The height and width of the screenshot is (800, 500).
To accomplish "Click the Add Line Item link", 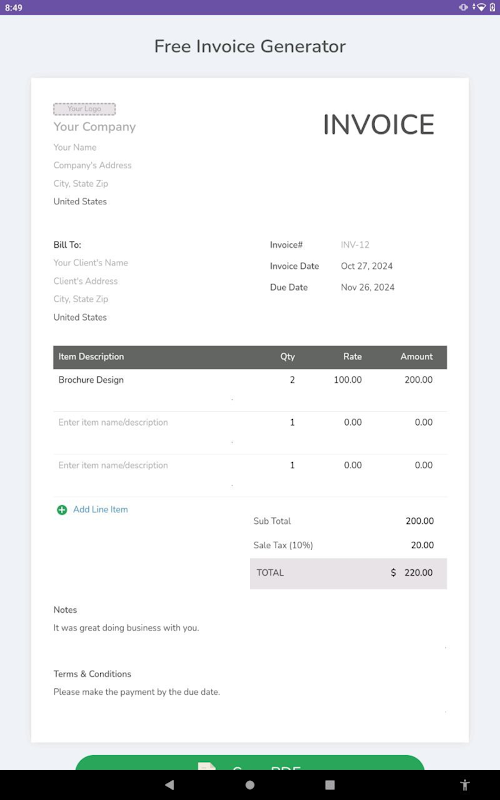I will tap(101, 509).
